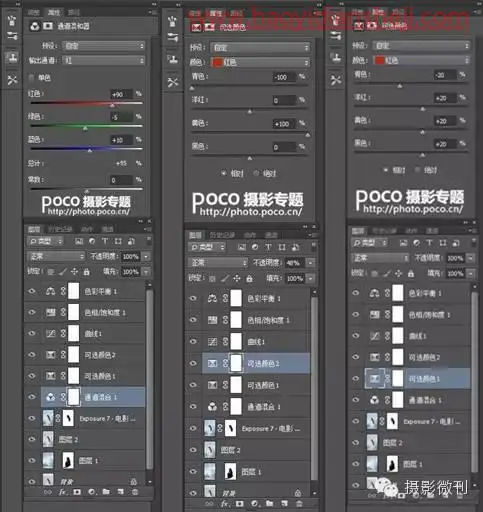Click new adjustment layer icon in left Layers panel
The height and width of the screenshot is (512, 483).
click(92, 492)
